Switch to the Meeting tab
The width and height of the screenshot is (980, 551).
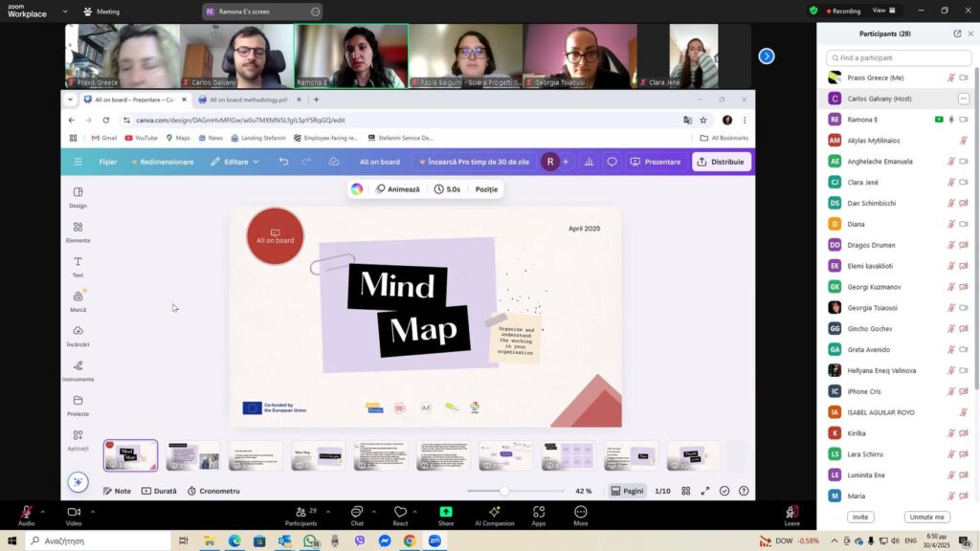[101, 11]
